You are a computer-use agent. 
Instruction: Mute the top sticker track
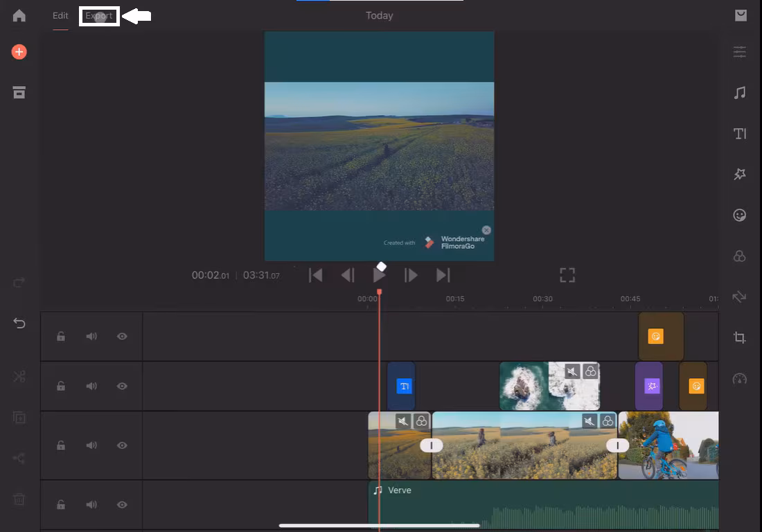point(91,336)
